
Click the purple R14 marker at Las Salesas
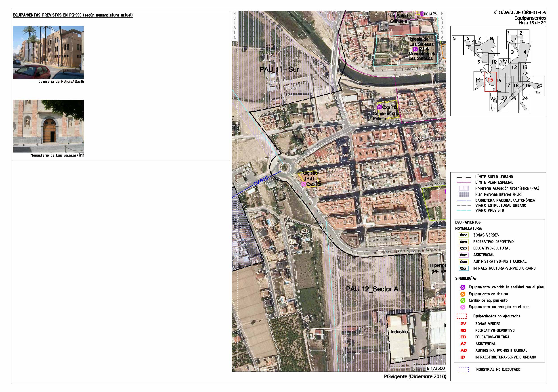[x=415, y=49]
